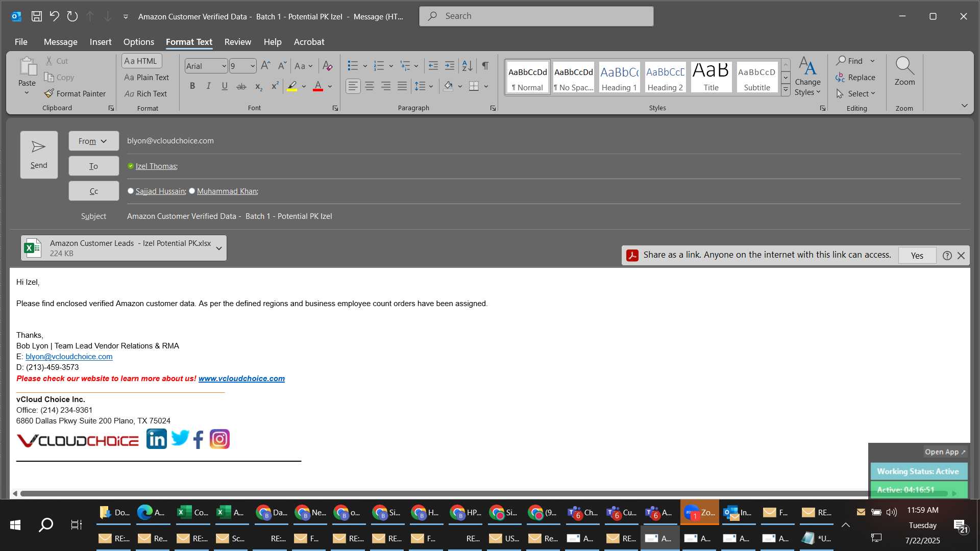Switch to the Message tab
The image size is (980, 551).
pos(61,42)
